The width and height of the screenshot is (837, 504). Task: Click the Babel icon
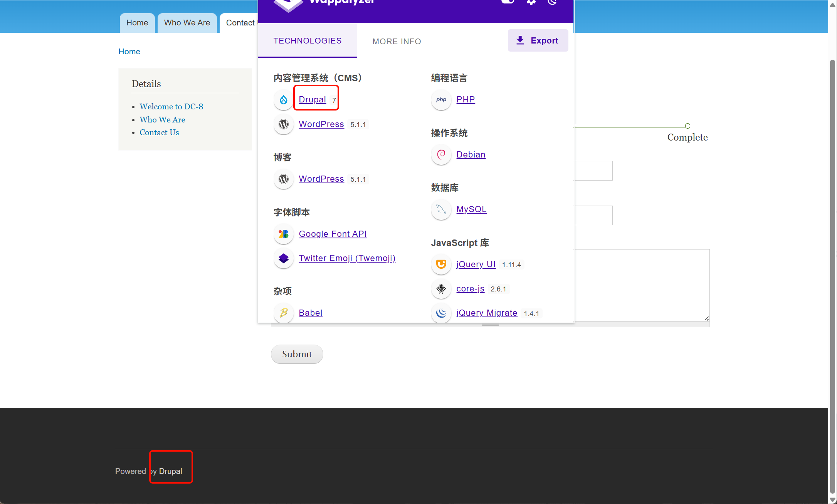(284, 313)
